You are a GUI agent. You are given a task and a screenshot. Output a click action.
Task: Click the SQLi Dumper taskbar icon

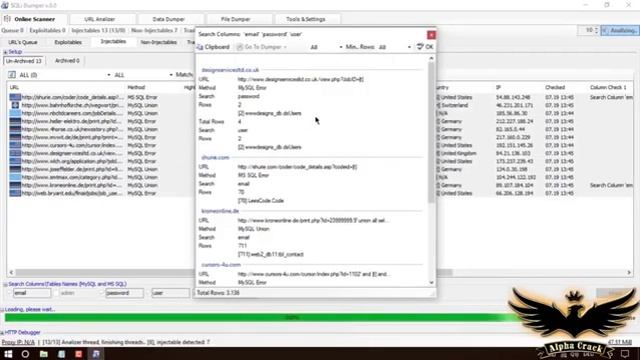[96, 353]
